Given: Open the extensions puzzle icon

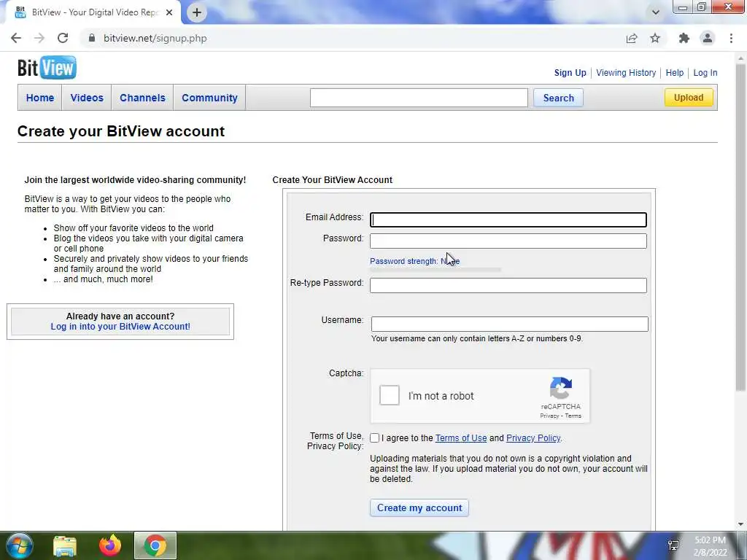Looking at the screenshot, I should coord(684,38).
